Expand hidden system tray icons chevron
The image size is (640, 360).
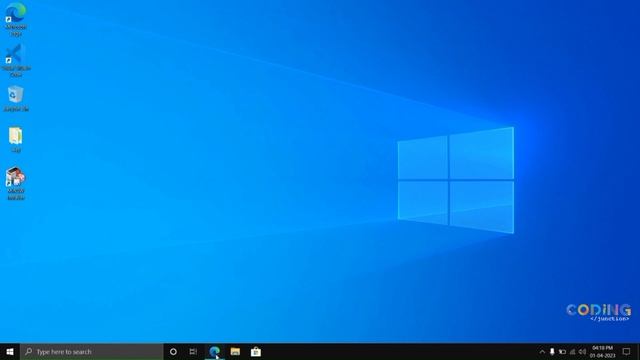[x=542, y=352]
